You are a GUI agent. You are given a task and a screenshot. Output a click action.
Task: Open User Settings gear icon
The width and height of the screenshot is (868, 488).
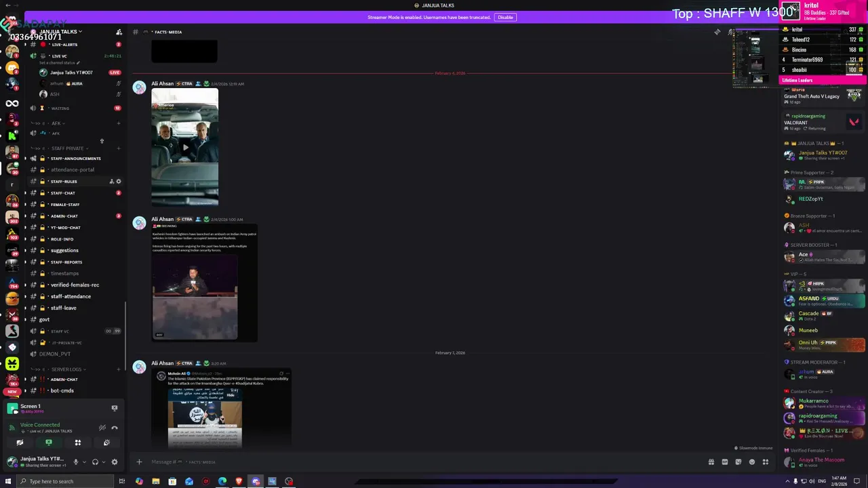click(x=114, y=462)
